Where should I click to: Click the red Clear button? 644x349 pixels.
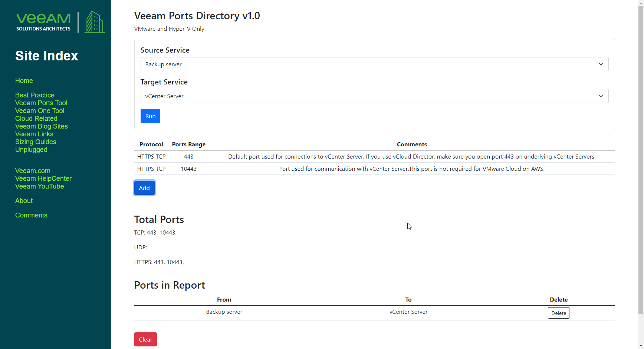(x=145, y=339)
